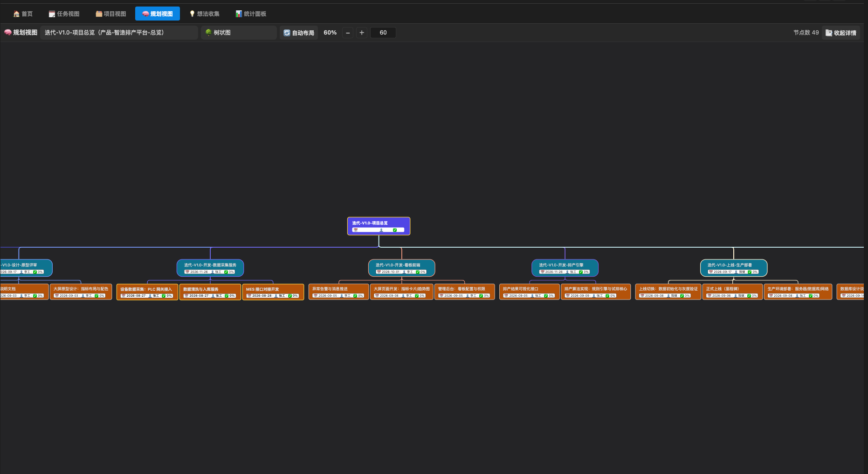Screen dimensions: 868x474
Task: Switch to the 项目视图 tab
Action: pos(111,14)
